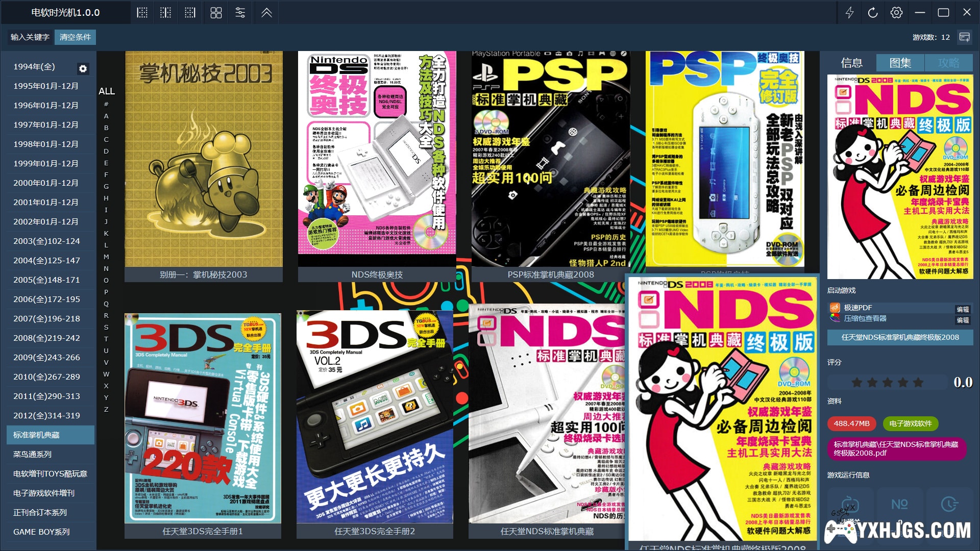Collapse toolbar with double chevron up

pos(266,13)
